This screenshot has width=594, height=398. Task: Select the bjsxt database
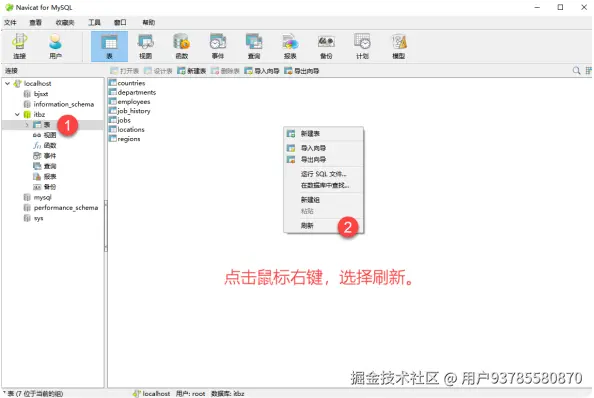[x=41, y=94]
